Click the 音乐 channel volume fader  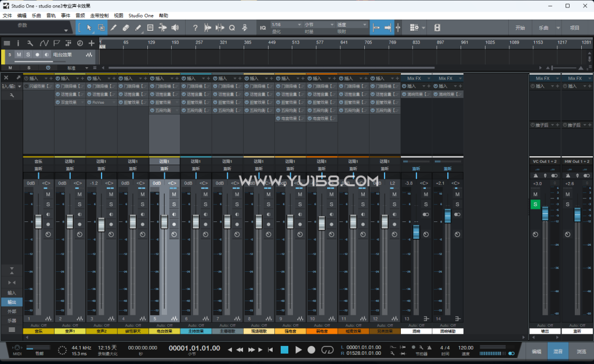click(x=39, y=222)
